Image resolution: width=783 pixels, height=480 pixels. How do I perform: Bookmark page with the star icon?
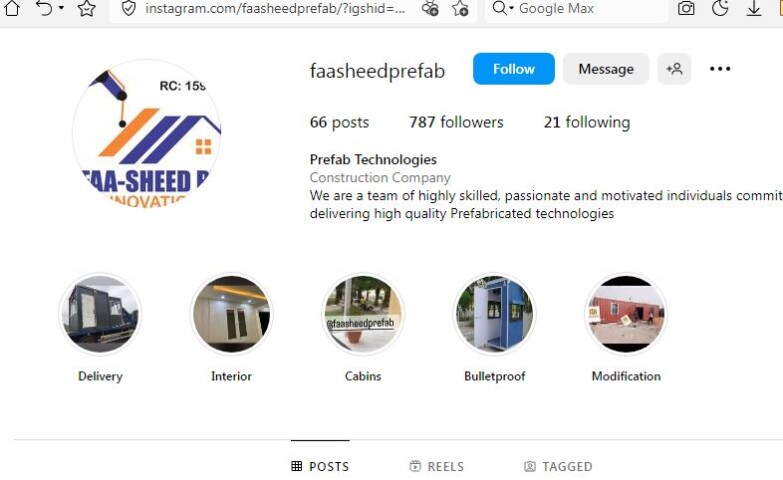(x=86, y=8)
